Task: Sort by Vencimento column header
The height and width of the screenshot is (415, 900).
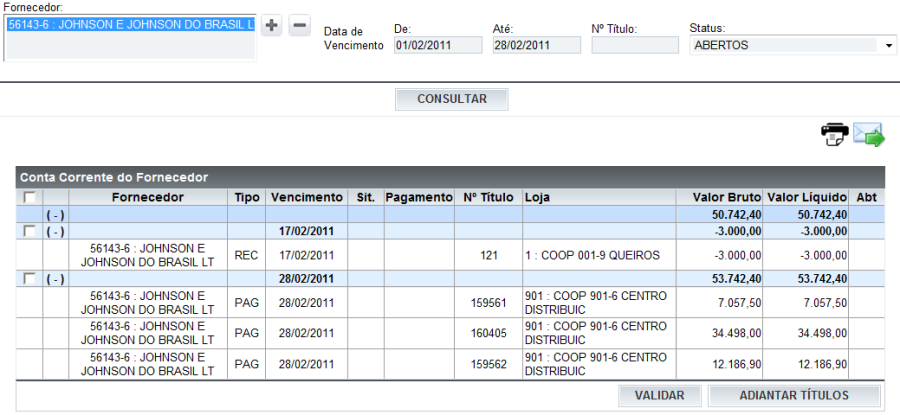Action: tap(307, 197)
